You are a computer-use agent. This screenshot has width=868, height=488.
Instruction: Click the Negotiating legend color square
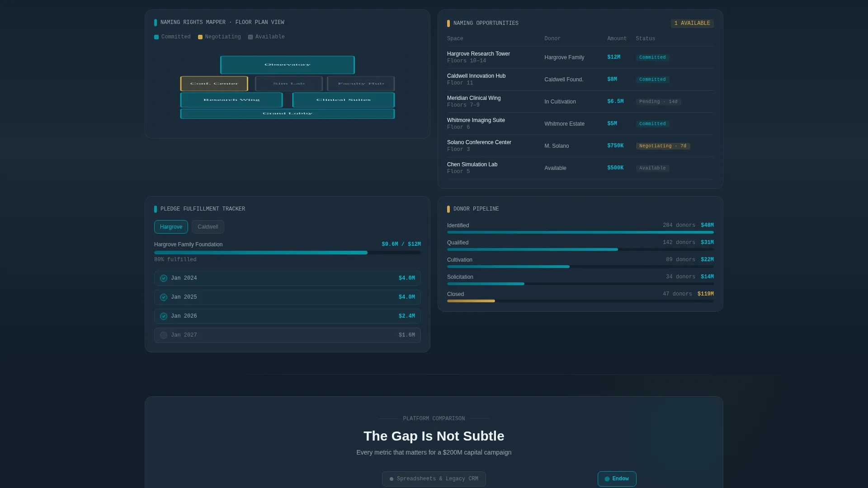pos(200,37)
